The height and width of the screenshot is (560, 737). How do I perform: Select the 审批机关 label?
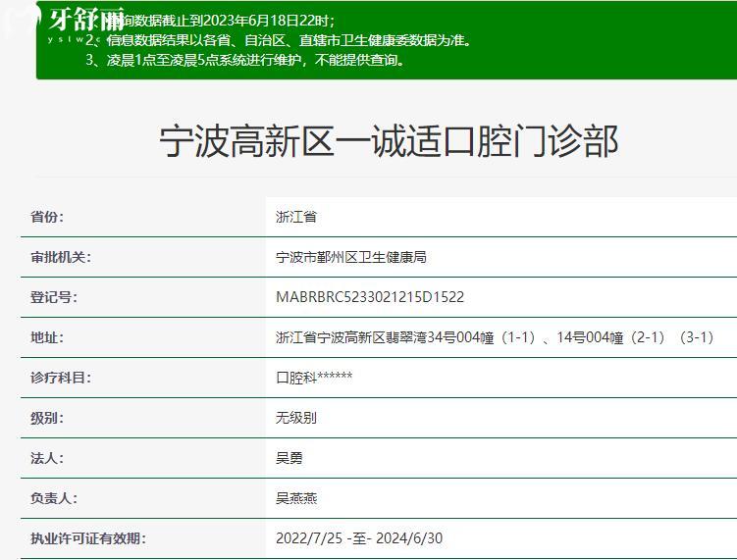tap(61, 257)
